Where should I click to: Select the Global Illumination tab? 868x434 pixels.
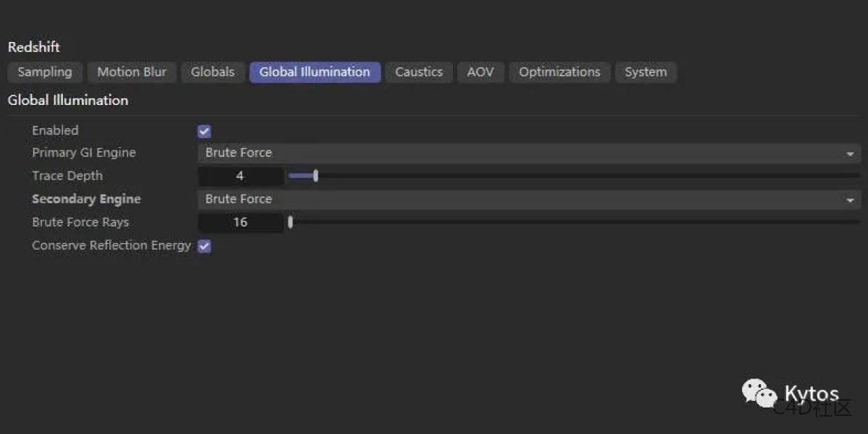click(315, 72)
